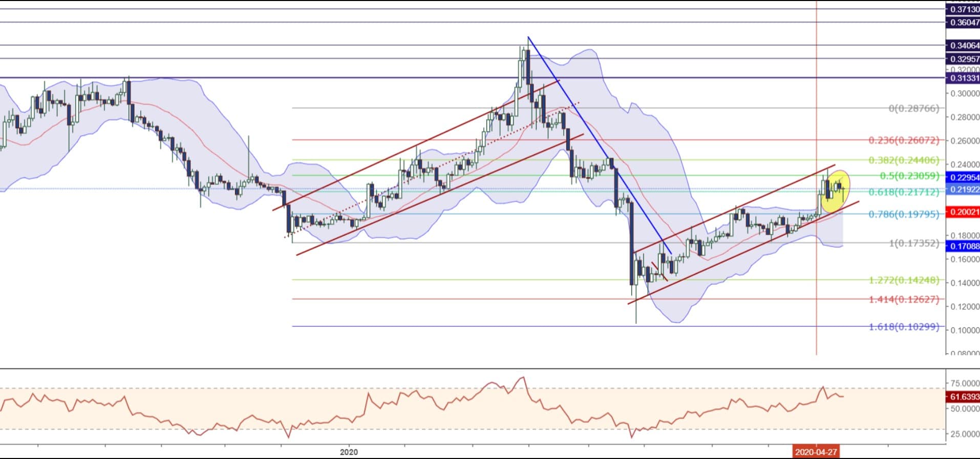The width and height of the screenshot is (980, 459).
Task: Click the blue 0.22954 price tag
Action: coord(963,178)
